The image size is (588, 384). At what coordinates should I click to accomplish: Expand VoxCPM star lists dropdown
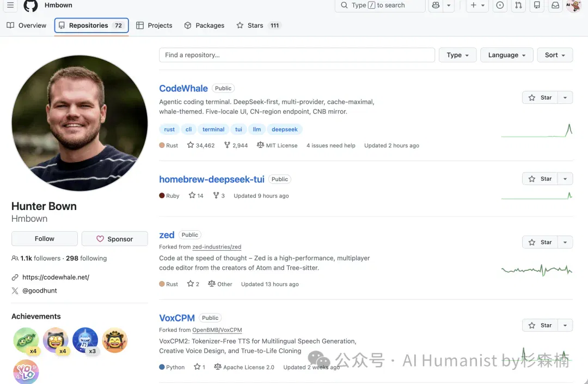[565, 325]
